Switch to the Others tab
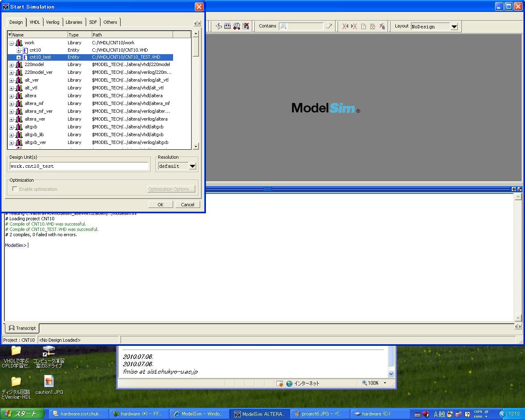The height and width of the screenshot is (420, 525). 110,22
